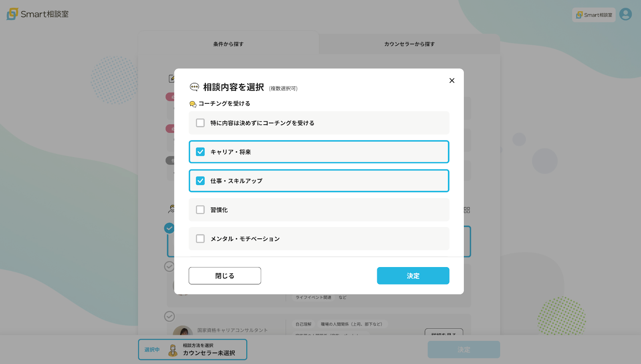Click the Smart相談室 logo icon
This screenshot has width=641, height=364.
12,13
